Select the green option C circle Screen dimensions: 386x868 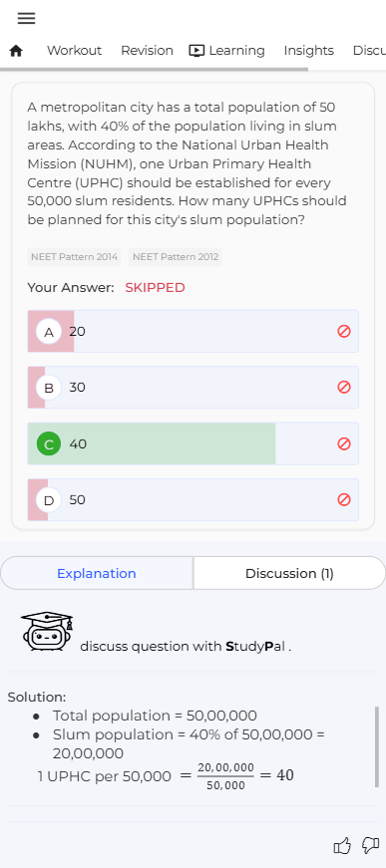coord(49,443)
